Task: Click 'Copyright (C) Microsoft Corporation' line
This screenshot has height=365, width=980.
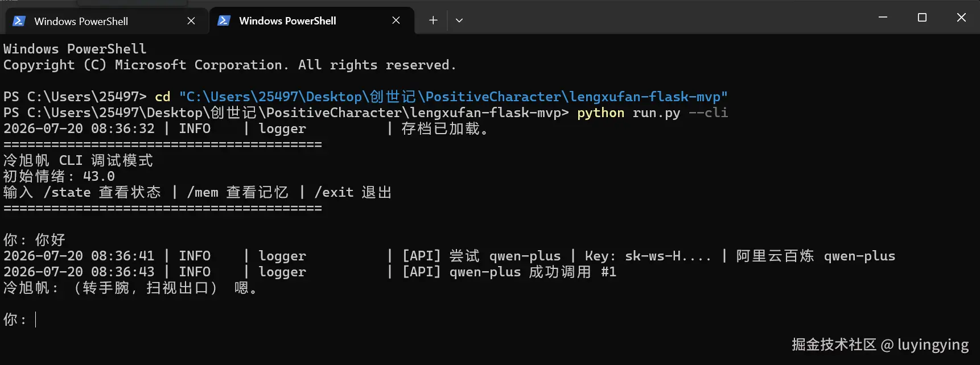Action: tap(230, 65)
